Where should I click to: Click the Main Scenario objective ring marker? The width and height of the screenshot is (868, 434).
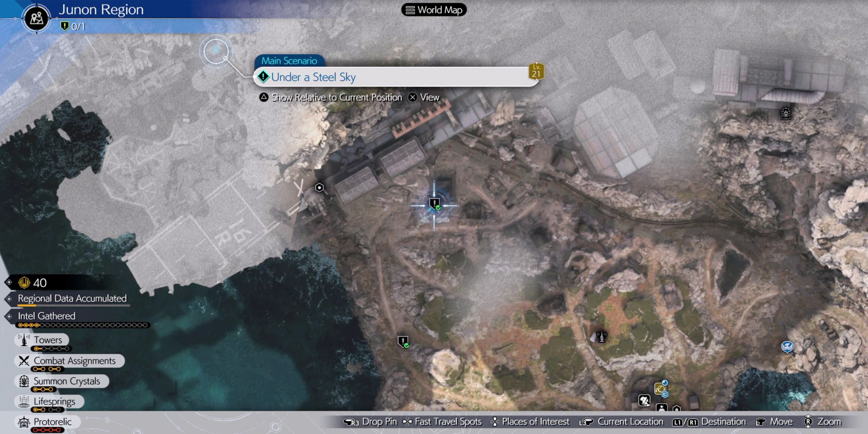point(216,51)
